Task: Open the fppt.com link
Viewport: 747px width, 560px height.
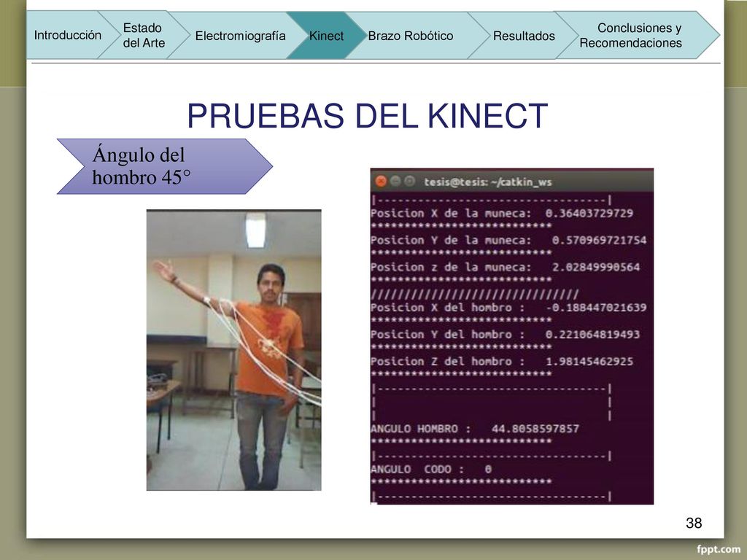Action: click(x=719, y=550)
